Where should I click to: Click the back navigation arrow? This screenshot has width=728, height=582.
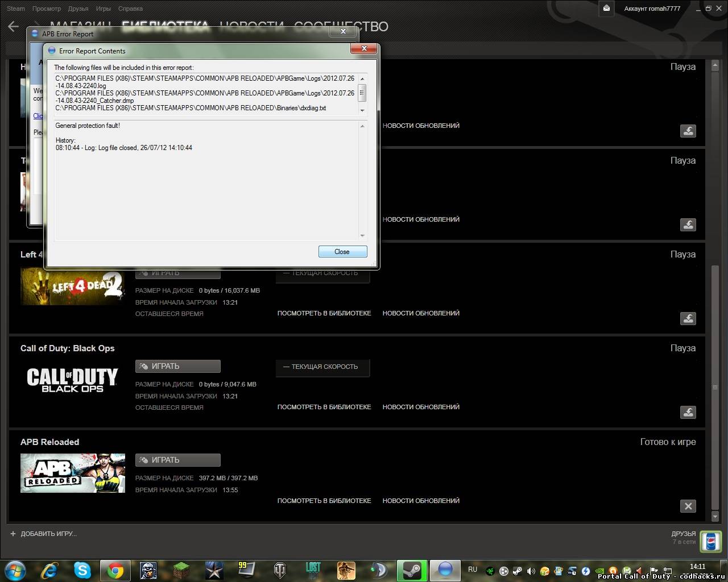14,26
